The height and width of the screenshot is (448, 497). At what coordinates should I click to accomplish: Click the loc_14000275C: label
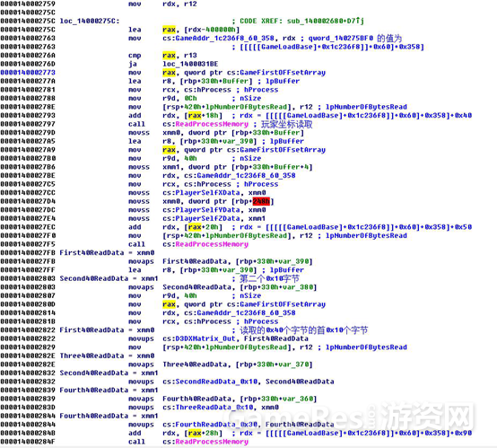[x=90, y=21]
